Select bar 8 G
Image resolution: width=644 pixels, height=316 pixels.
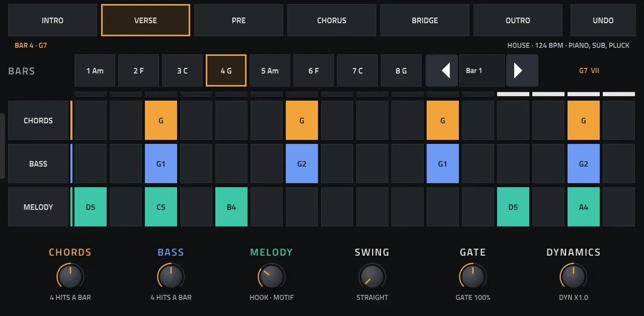tap(401, 70)
